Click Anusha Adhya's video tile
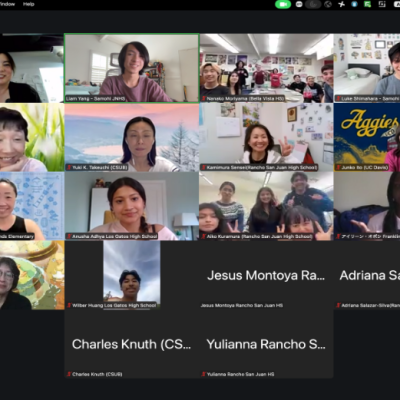The width and height of the screenshot is (400, 400). point(132,206)
